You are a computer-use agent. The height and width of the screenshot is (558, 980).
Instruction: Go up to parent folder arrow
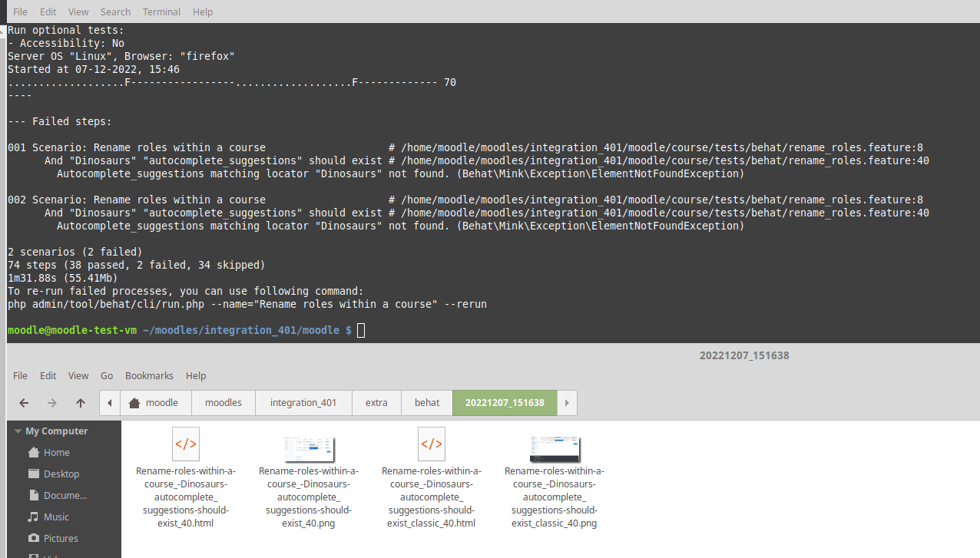pos(81,403)
